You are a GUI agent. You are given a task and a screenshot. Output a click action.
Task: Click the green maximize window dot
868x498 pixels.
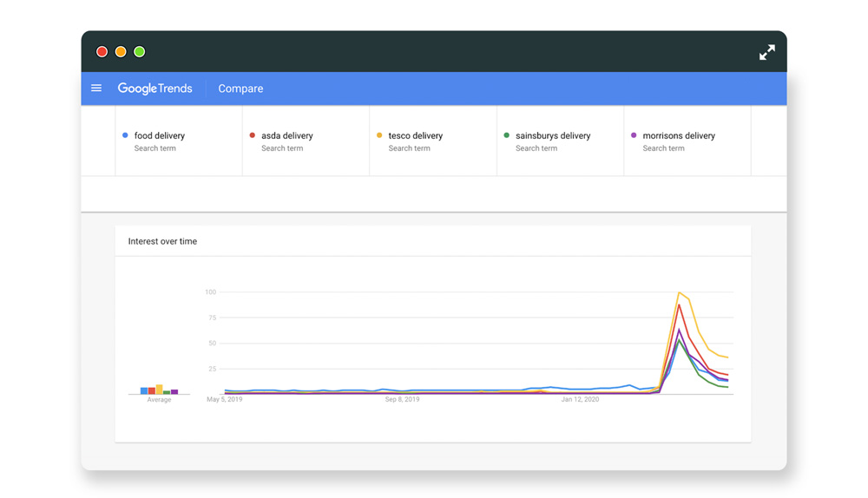coord(140,52)
